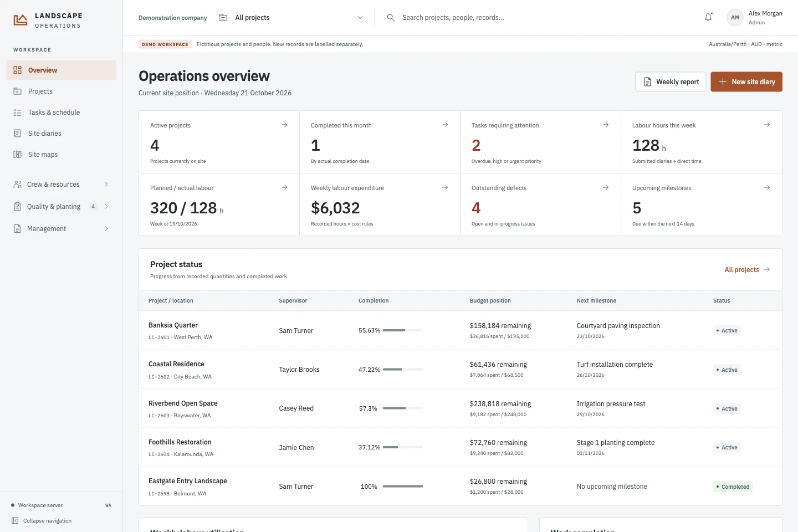Screen dimensions: 798x532
Task: Click the Landscape Operations logo icon
Action: tap(21, 20)
